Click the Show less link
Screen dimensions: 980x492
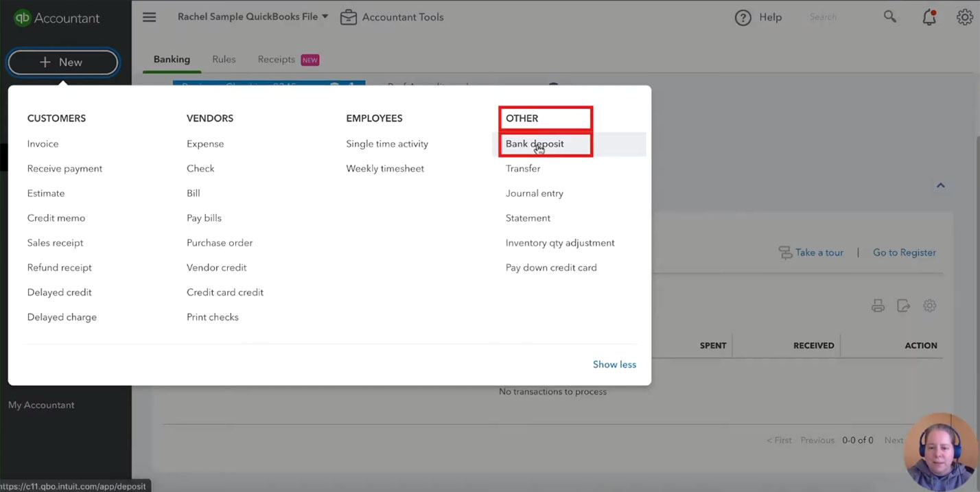tap(614, 364)
